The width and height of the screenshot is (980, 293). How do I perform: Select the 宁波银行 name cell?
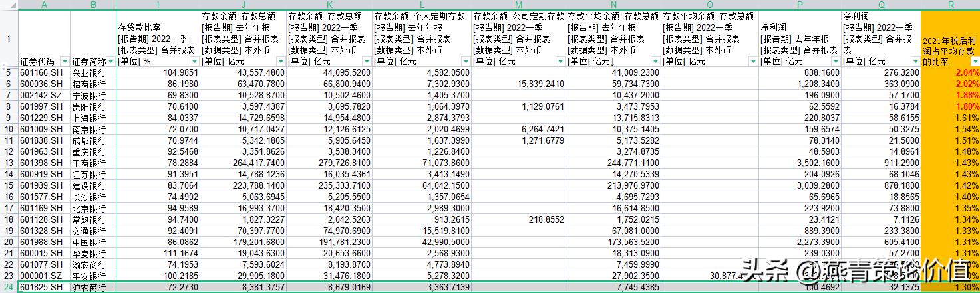(92, 94)
